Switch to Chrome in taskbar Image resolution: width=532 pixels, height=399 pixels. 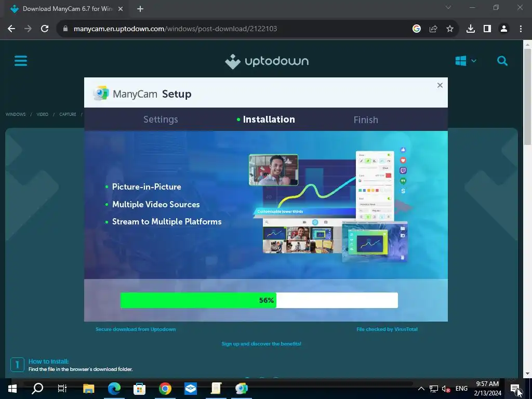(165, 389)
